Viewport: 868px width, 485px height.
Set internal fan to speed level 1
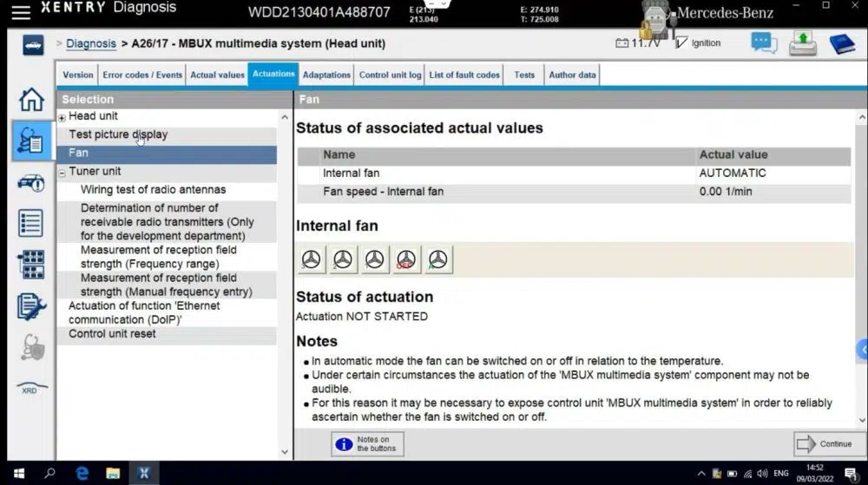pyautogui.click(x=375, y=259)
